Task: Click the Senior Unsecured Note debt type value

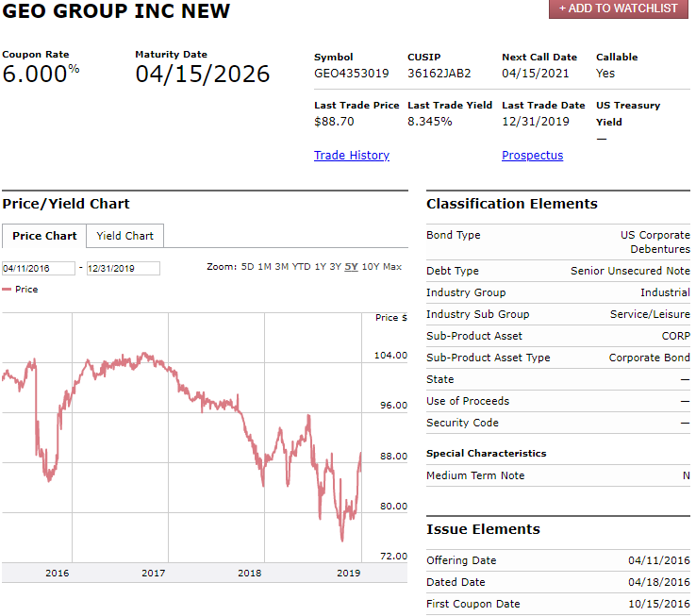Action: 630,271
